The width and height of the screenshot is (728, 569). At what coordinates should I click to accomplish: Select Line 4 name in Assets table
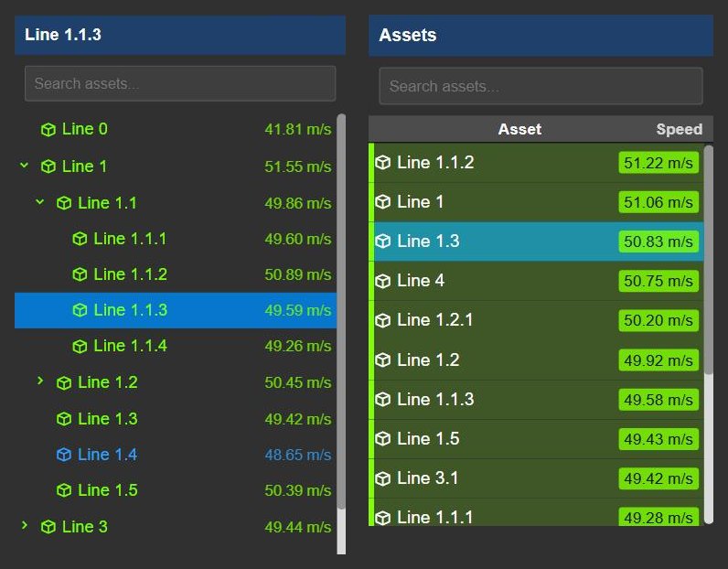pyautogui.click(x=421, y=281)
